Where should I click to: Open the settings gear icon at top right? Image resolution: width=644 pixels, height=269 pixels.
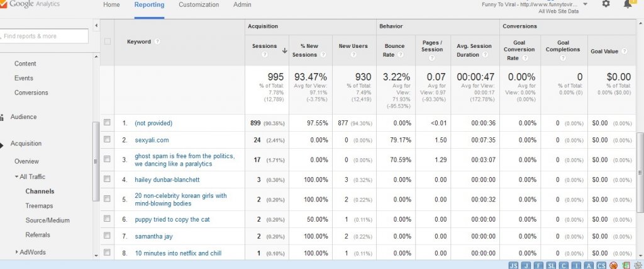(606, 4)
